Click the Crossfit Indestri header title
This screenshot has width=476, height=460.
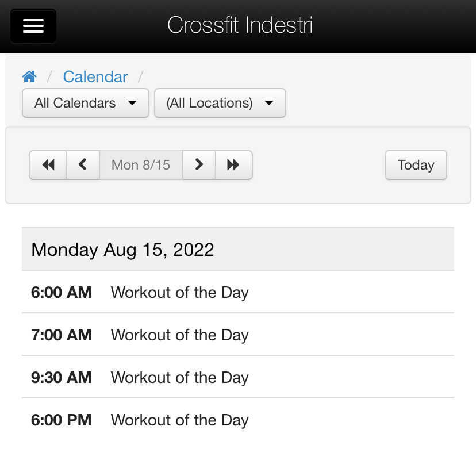(240, 25)
